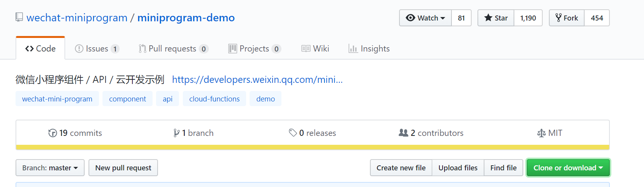Open the Projects tab
This screenshot has height=187, width=644.
(x=255, y=48)
